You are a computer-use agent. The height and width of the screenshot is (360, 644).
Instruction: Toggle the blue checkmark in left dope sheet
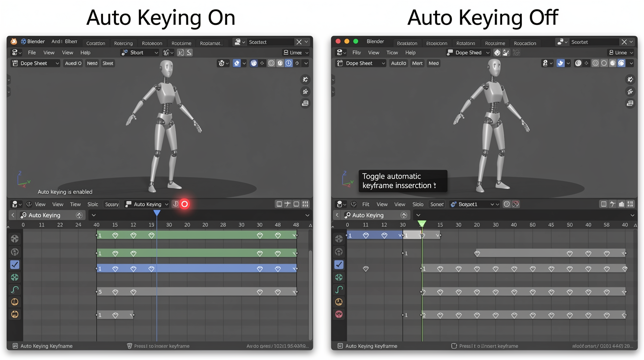(15, 265)
